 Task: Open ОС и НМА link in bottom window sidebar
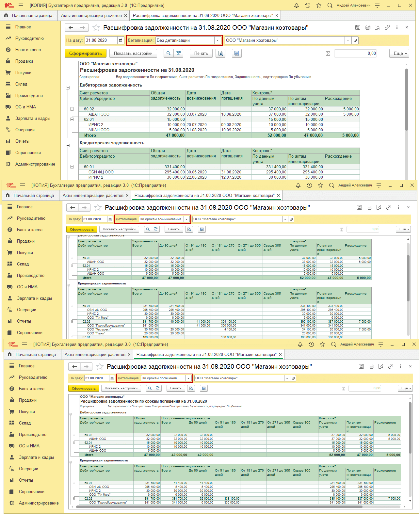(x=29, y=446)
